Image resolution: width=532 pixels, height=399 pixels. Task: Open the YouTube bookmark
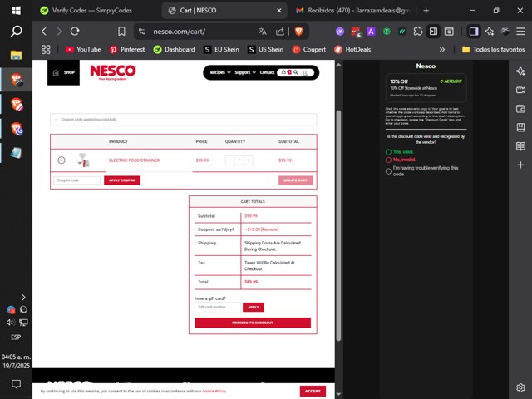click(x=83, y=50)
